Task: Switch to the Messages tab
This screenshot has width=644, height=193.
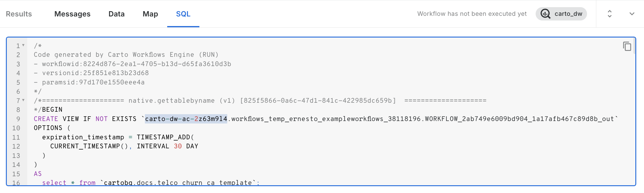Action: pos(72,14)
